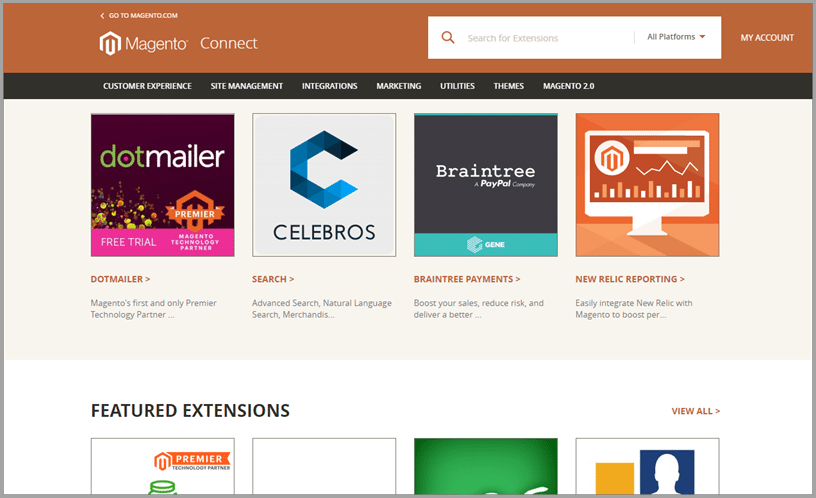
Task: Click the Connect text next to the logo
Action: tap(228, 43)
